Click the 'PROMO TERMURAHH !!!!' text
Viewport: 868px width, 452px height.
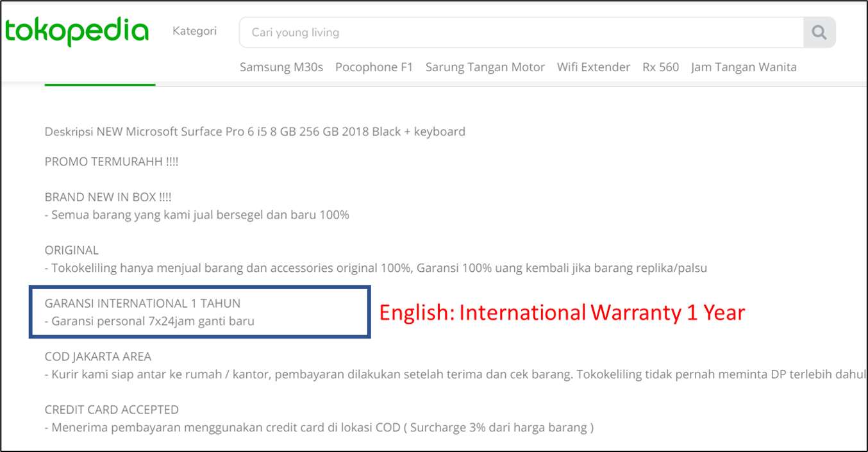click(x=112, y=162)
